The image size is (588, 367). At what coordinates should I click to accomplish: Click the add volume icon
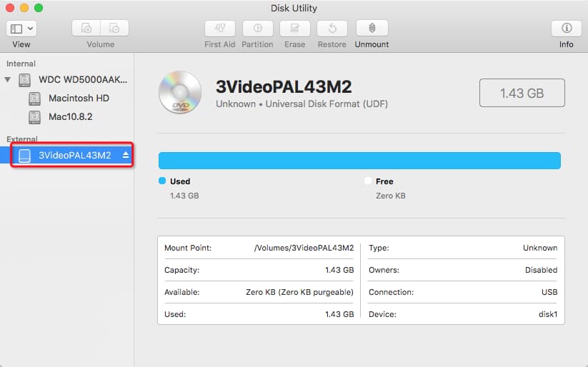[86, 29]
